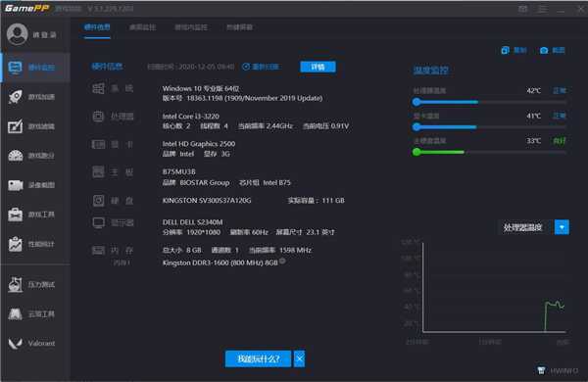
Task: Switch to the last tab in tab row
Action: 239,27
